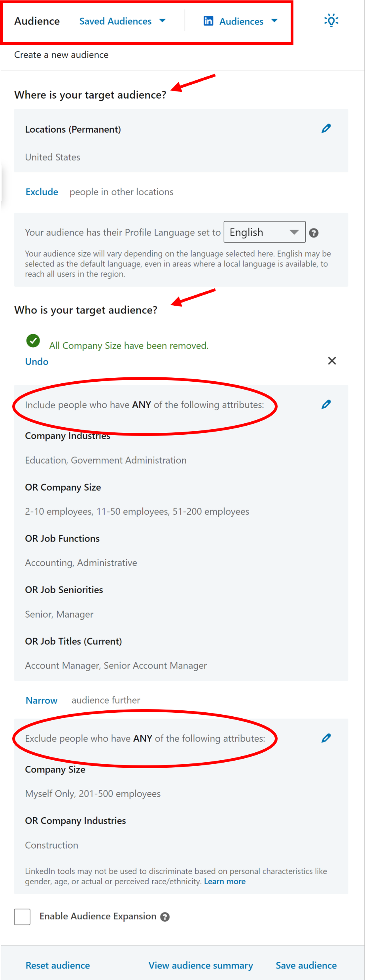Undo removal of Company Size
This screenshot has width=365, height=980.
click(36, 361)
